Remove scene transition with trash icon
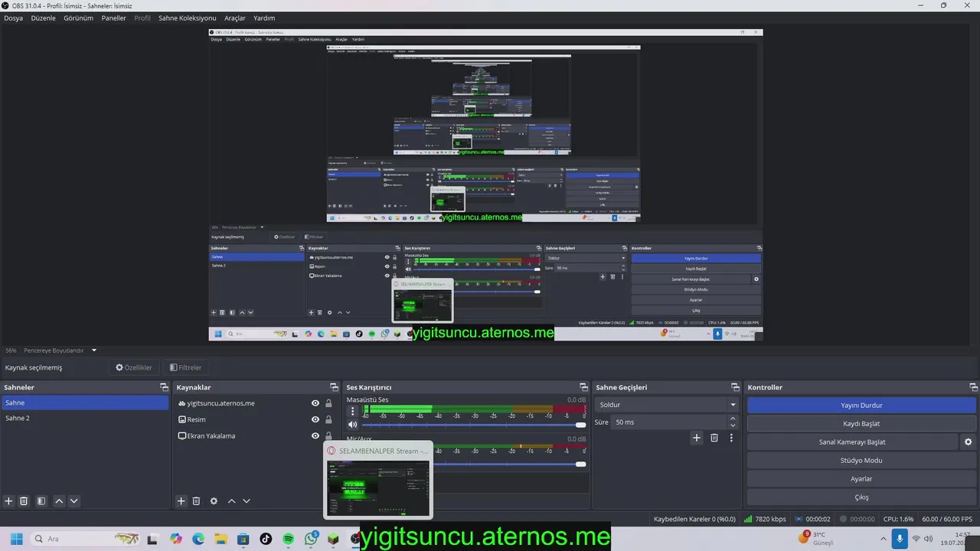This screenshot has height=551, width=980. tap(714, 438)
